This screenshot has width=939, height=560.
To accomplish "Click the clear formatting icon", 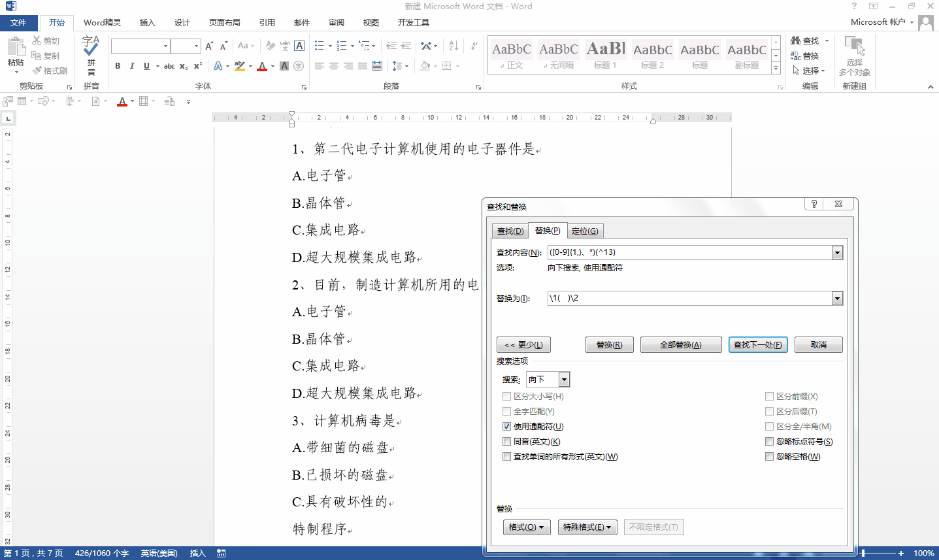I will tap(271, 46).
